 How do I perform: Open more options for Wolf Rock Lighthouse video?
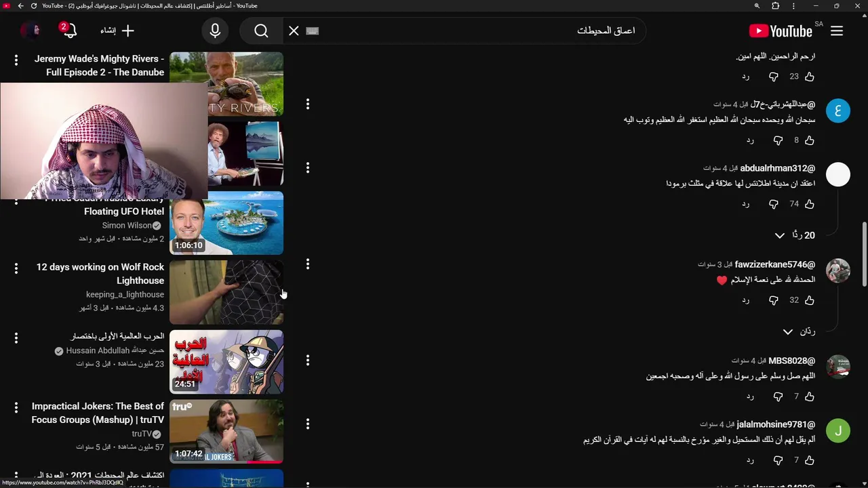pos(16,269)
